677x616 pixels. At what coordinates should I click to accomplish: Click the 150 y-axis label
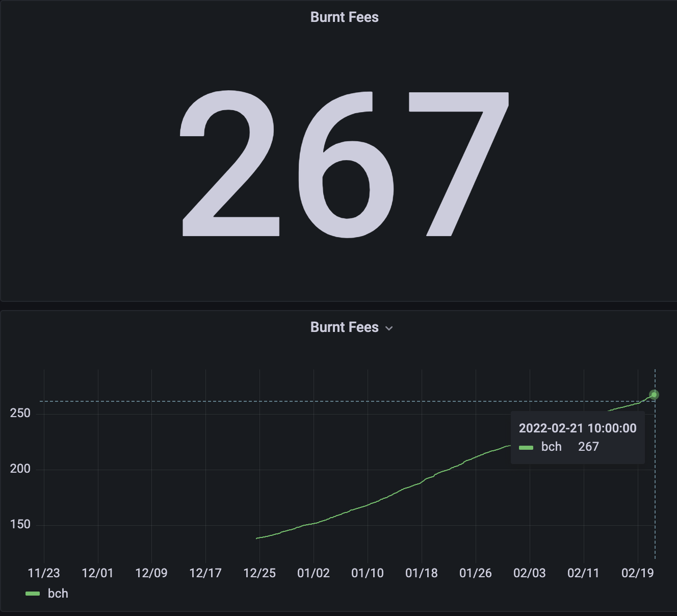point(20,525)
